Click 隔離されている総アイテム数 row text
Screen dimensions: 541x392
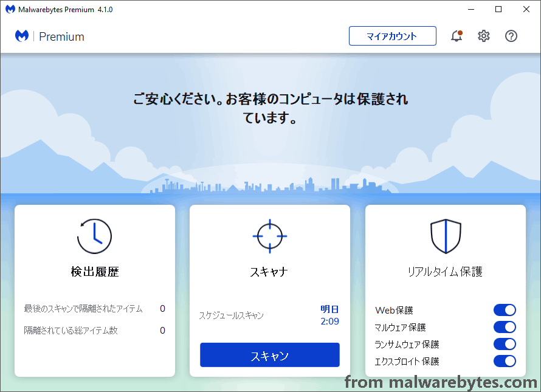[71, 331]
